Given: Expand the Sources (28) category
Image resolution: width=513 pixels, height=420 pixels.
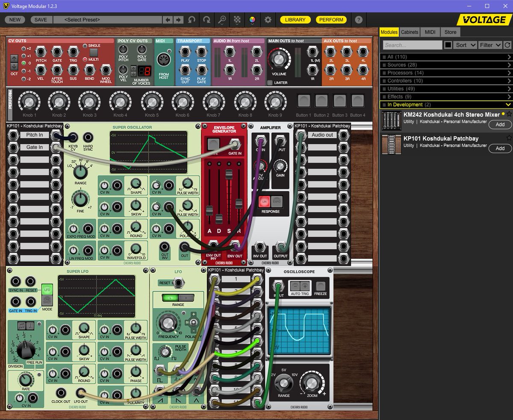Looking at the screenshot, I should pos(446,65).
